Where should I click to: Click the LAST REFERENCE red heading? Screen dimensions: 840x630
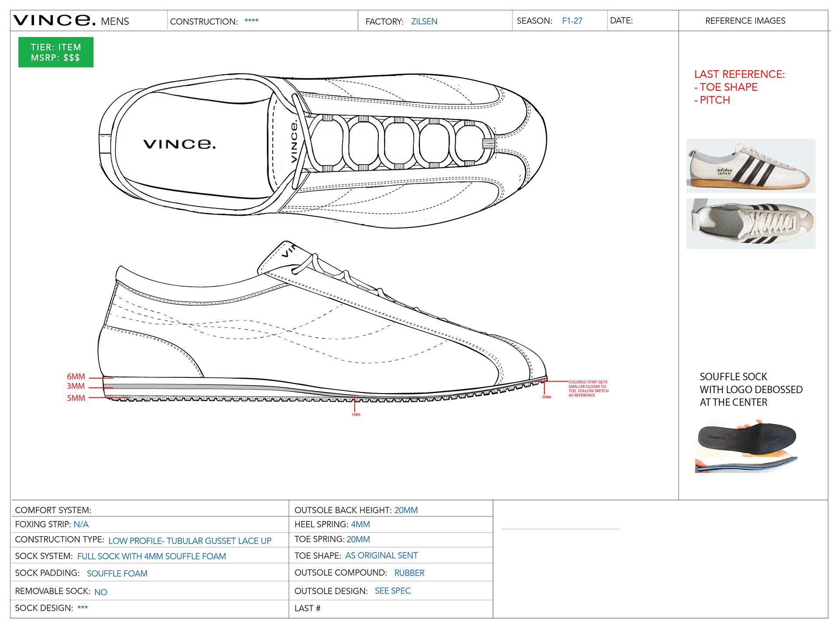[739, 74]
